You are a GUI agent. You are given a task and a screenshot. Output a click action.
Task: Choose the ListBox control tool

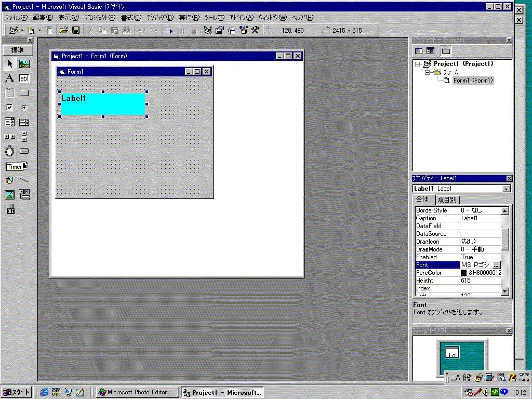[x=24, y=122]
